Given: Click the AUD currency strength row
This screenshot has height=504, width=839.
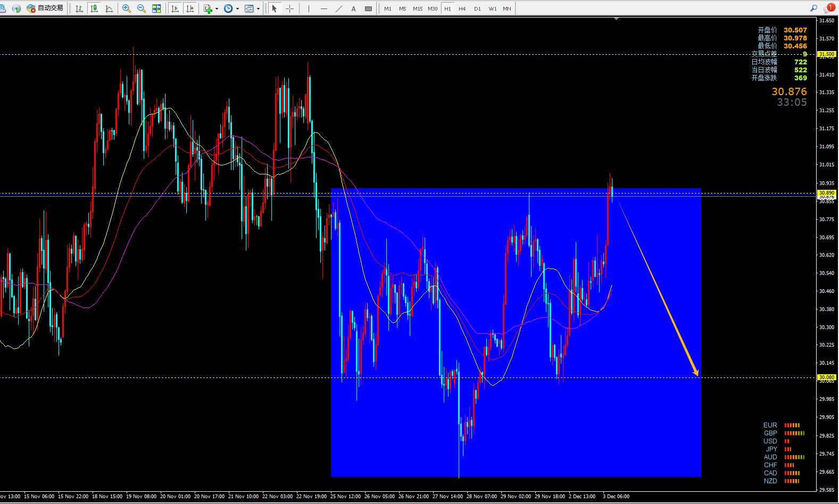Looking at the screenshot, I should click(x=784, y=457).
